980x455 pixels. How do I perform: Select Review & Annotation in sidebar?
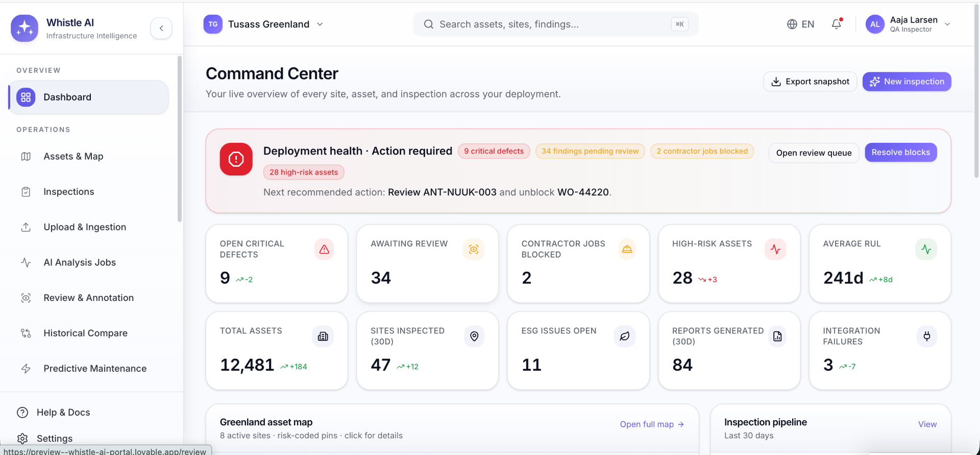(x=89, y=298)
